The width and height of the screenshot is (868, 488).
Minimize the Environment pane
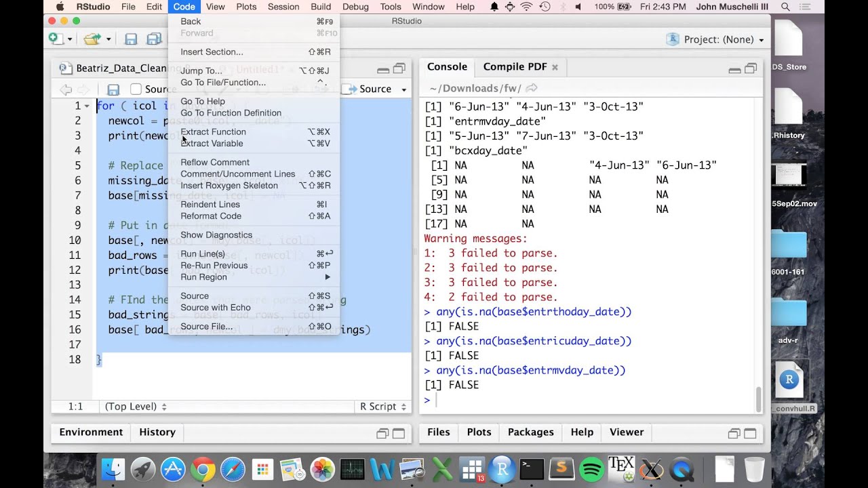pos(382,434)
